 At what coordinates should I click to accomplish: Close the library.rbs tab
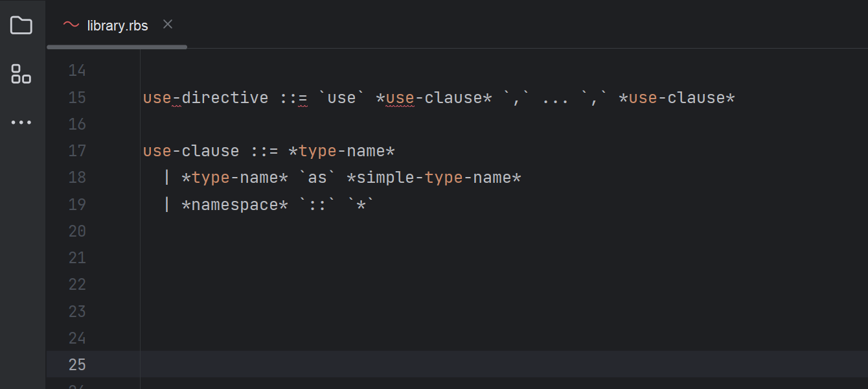click(168, 25)
